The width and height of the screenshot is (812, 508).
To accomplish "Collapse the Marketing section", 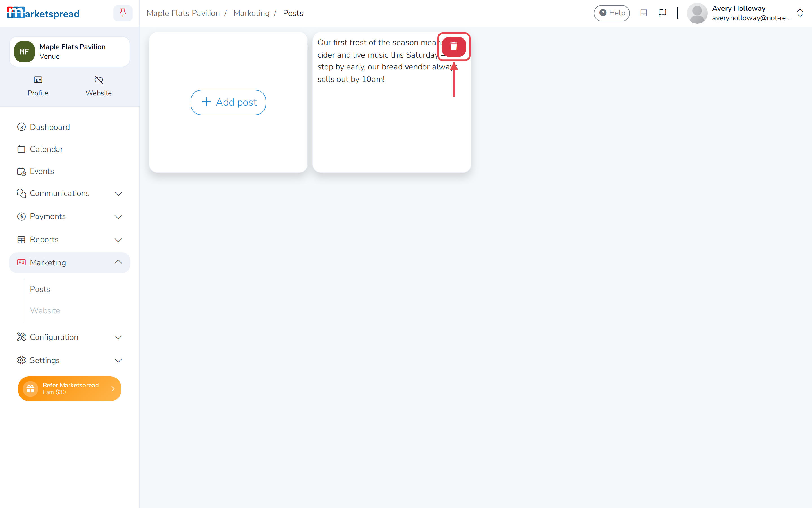I will coord(69,262).
